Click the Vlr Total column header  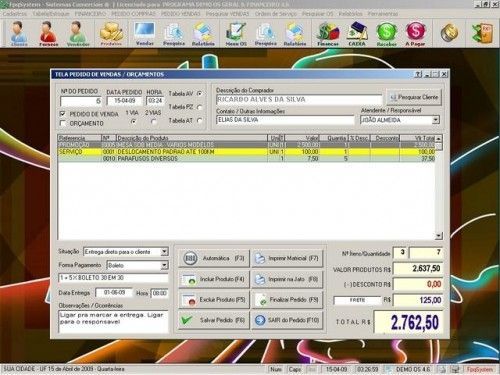pyautogui.click(x=417, y=138)
